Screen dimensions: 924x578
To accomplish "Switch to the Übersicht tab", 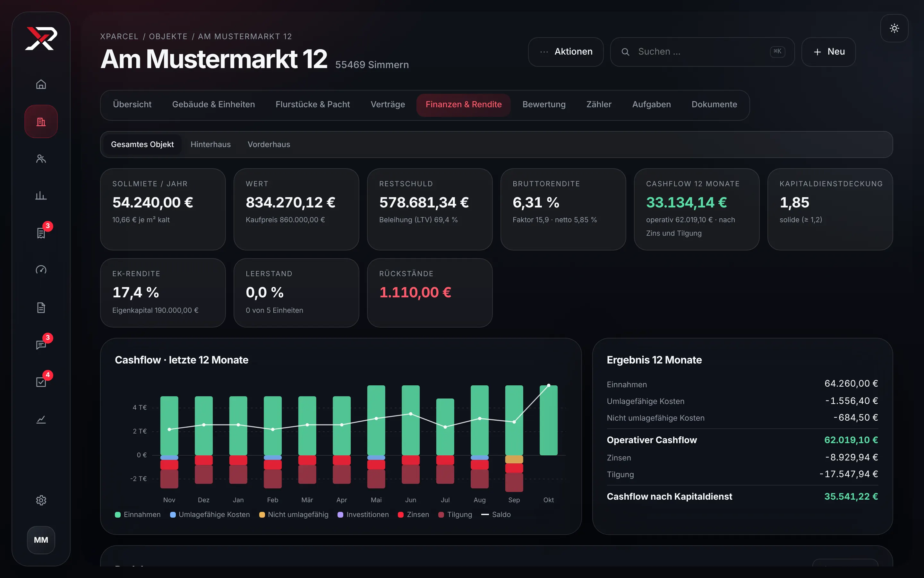I will [x=132, y=104].
